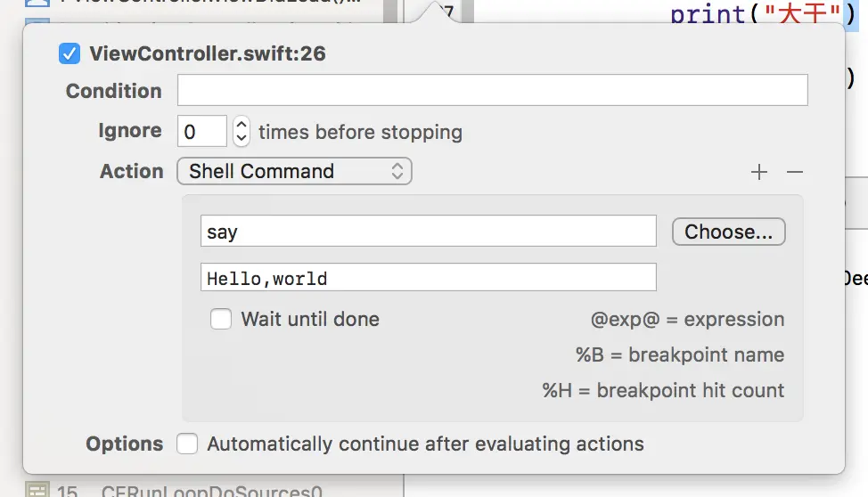Decrease the ignore count with stepper down arrow
This screenshot has height=497, width=868.
pyautogui.click(x=242, y=139)
